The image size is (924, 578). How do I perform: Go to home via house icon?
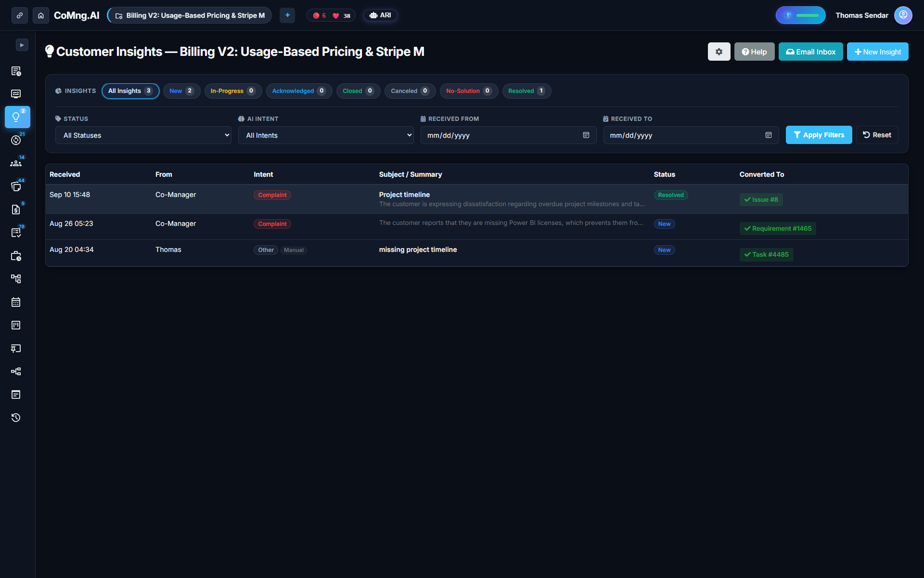pyautogui.click(x=41, y=15)
